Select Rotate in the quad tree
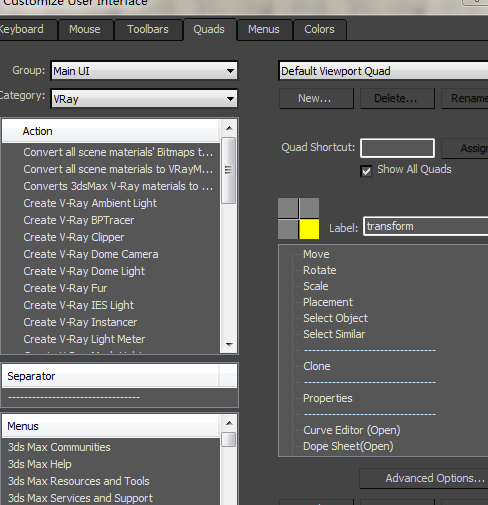488x505 pixels. tap(320, 270)
